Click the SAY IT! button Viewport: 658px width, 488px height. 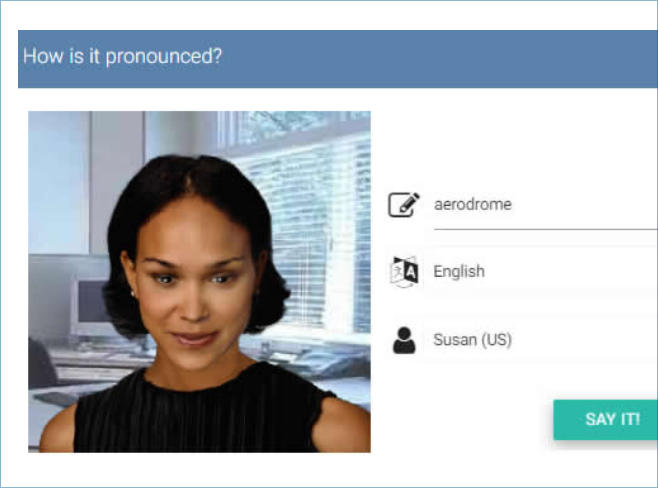[606, 420]
